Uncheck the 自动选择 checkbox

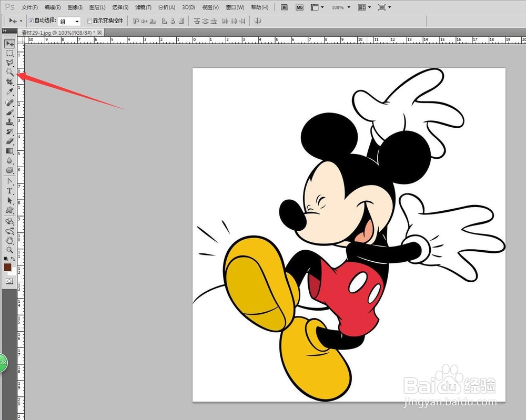[31, 21]
